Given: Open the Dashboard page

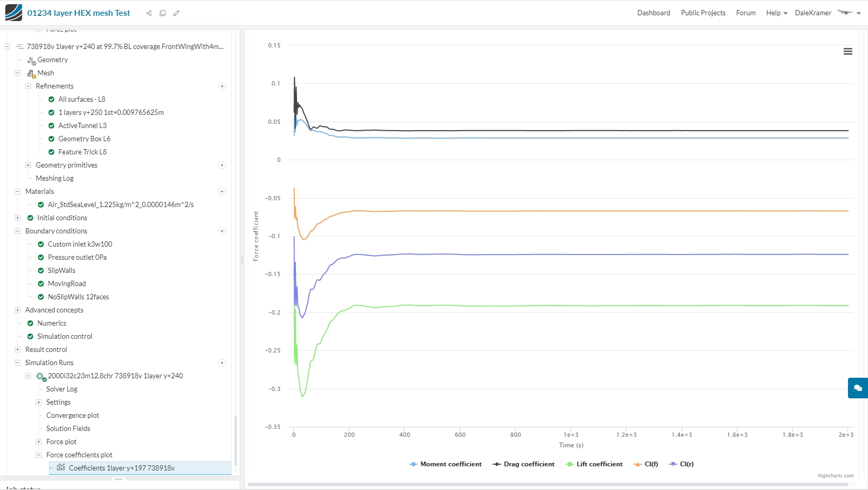Looking at the screenshot, I should [x=654, y=13].
